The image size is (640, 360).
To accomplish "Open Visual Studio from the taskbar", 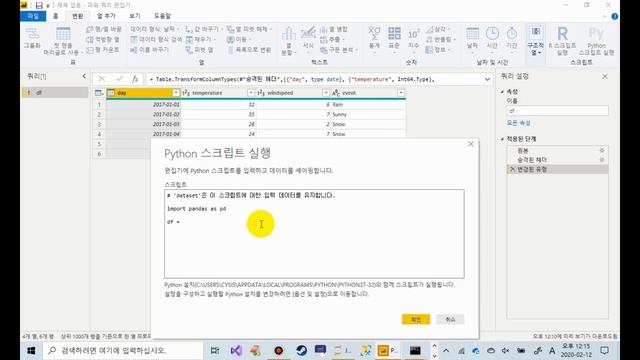I will coord(236,351).
